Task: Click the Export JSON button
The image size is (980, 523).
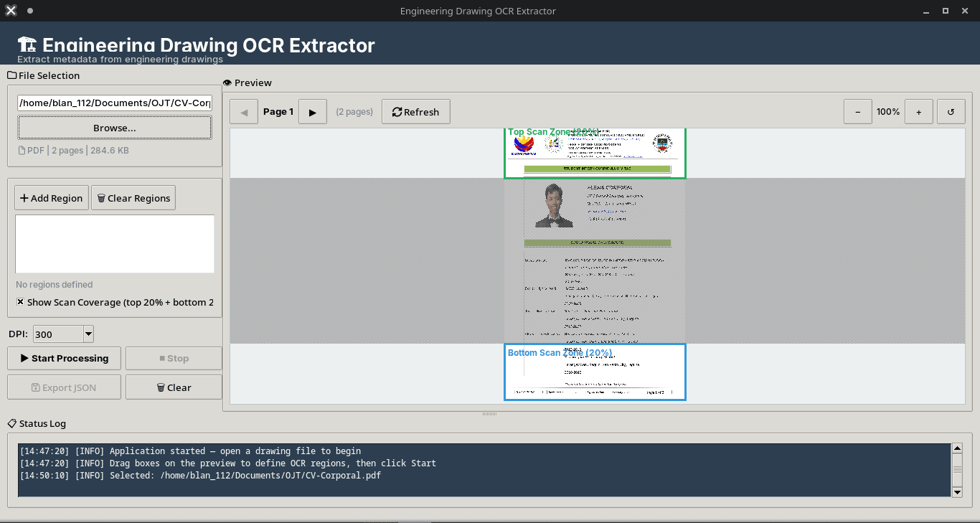Action: click(65, 387)
